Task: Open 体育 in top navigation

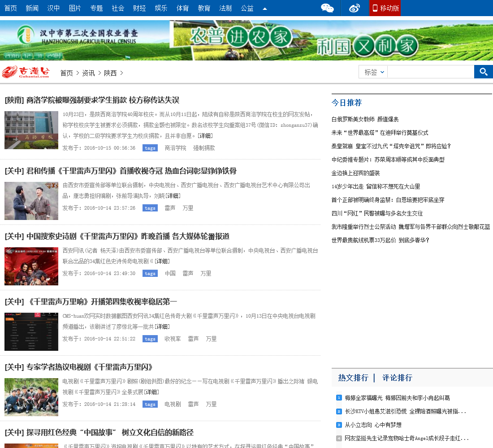Action: pos(182,8)
